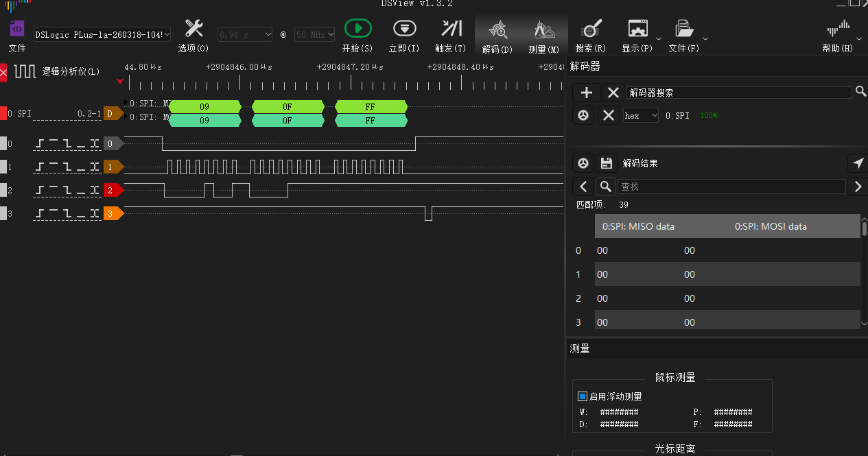868x456 pixels.
Task: Select the MISO 00 cell in row 0
Action: pyautogui.click(x=602, y=250)
